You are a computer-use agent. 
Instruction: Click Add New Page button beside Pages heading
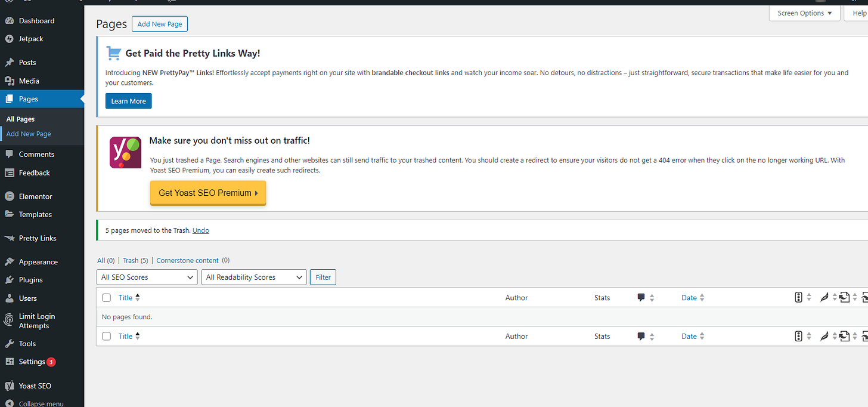click(160, 24)
